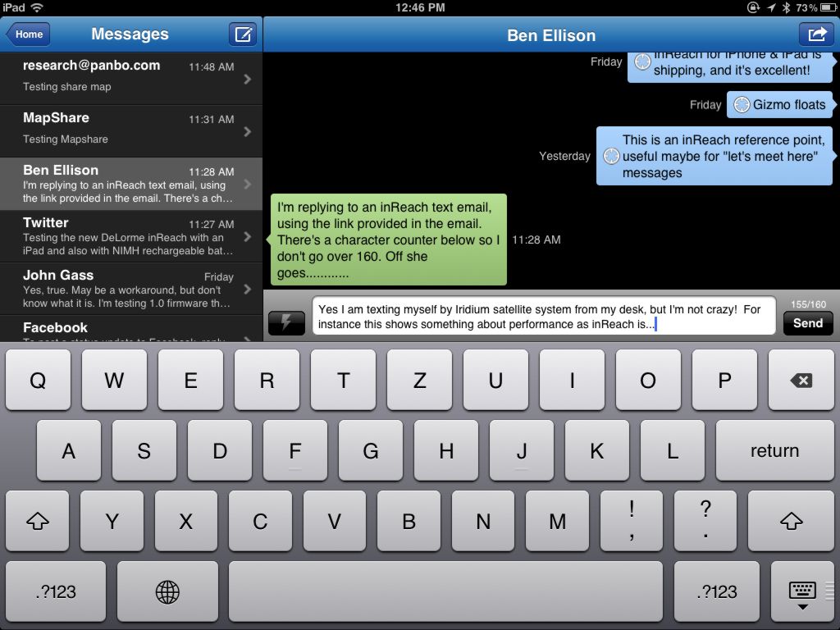The width and height of the screenshot is (840, 630).
Task: Tap the X key
Action: [186, 521]
